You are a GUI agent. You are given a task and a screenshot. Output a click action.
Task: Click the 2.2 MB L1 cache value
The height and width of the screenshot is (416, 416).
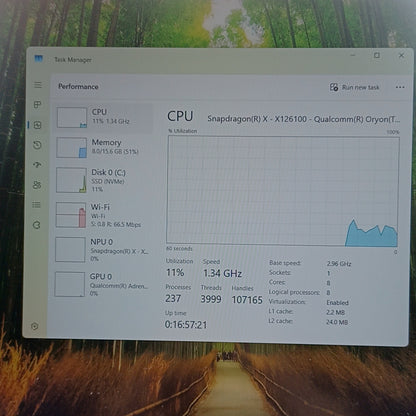click(335, 312)
